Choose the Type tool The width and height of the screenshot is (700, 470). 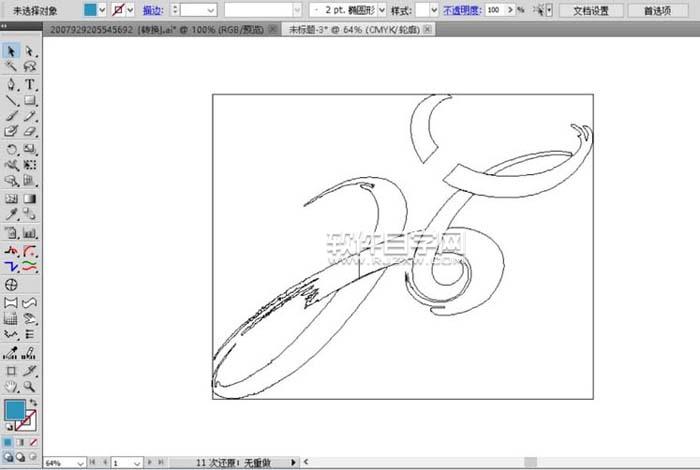[30, 84]
